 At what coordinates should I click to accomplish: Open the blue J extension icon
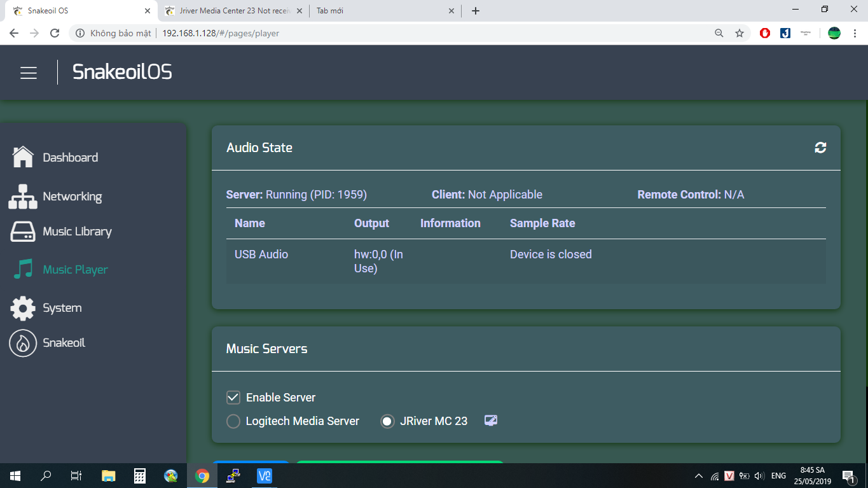click(x=785, y=33)
